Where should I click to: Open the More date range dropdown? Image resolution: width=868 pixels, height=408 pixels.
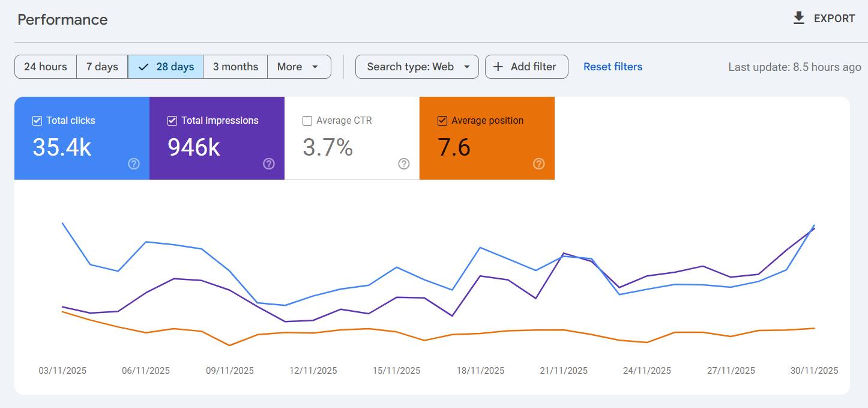(298, 67)
